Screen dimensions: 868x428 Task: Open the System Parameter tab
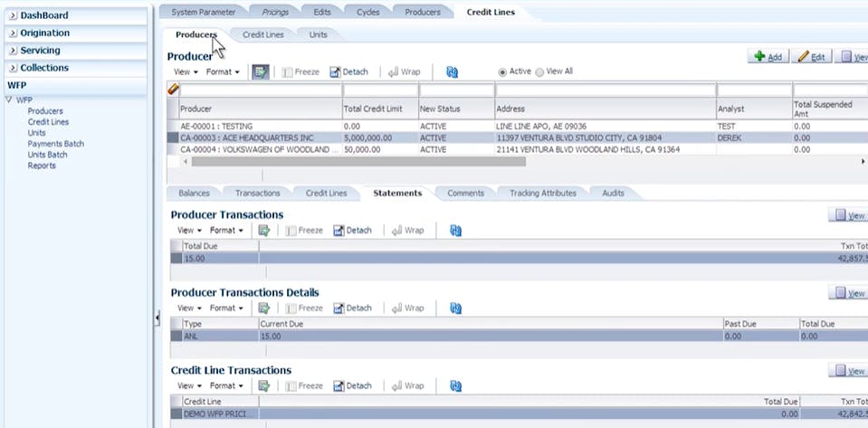click(204, 12)
